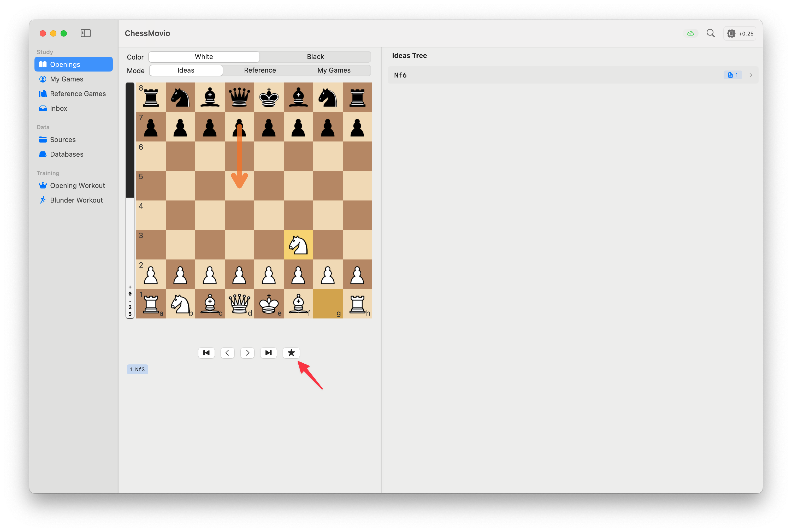792x532 pixels.
Task: Open search with the magnifier icon
Action: (711, 33)
